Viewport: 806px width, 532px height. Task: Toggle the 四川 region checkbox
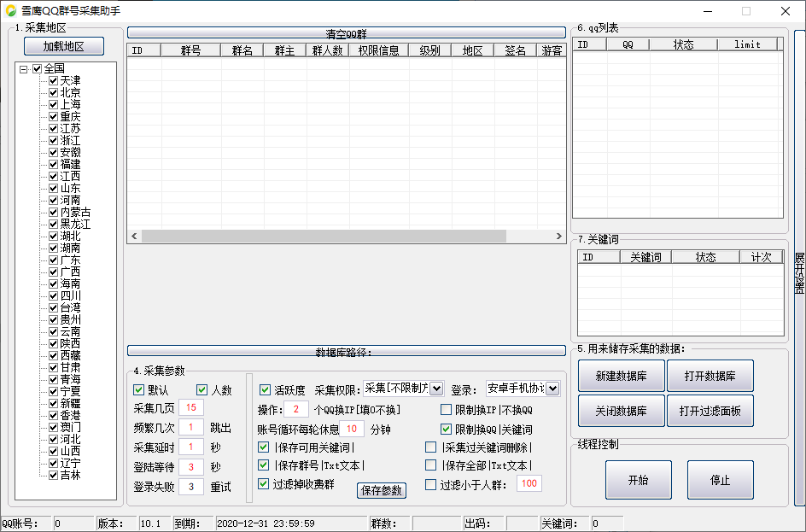coord(53,295)
